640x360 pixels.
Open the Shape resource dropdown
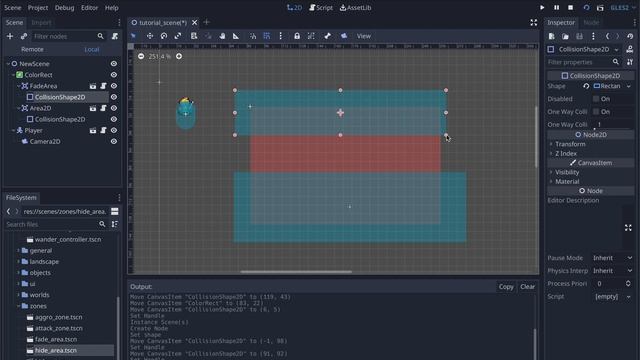[629, 86]
